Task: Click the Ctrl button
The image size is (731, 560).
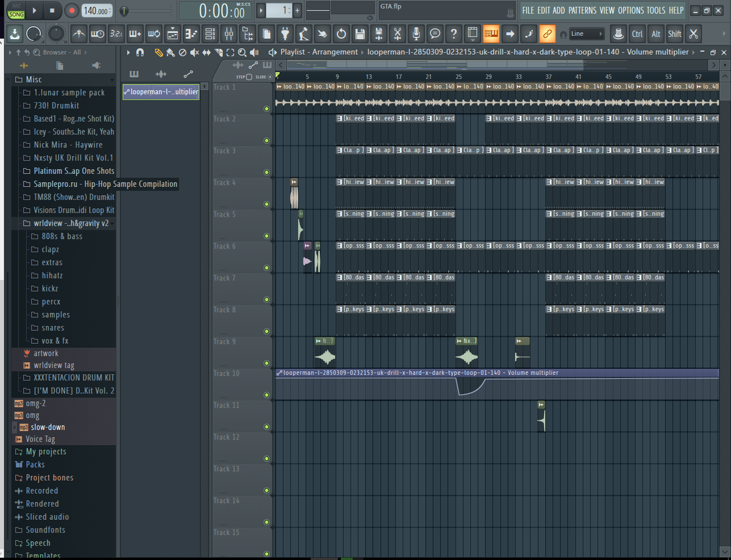Action: (x=637, y=34)
